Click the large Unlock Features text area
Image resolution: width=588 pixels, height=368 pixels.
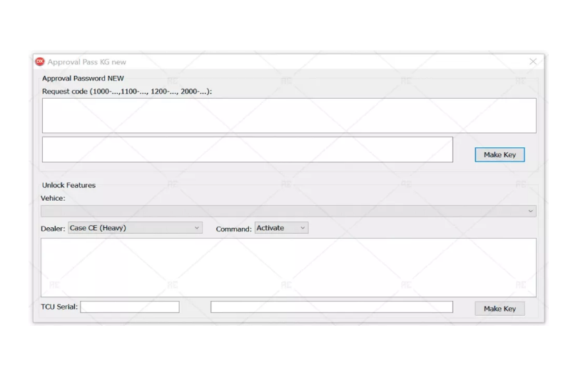coord(288,267)
